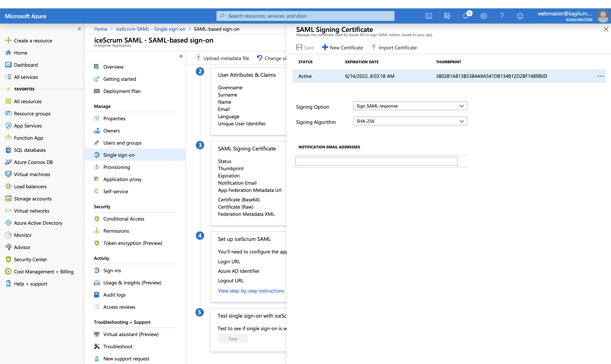The height and width of the screenshot is (364, 611).
Task: Open Signing Option dropdown
Action: [410, 106]
